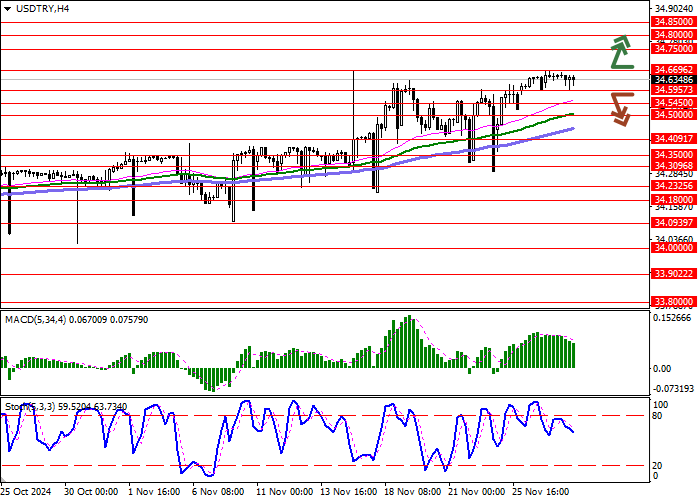Open the chart menu triangle beside USDTRY,H4

pyautogui.click(x=8, y=8)
